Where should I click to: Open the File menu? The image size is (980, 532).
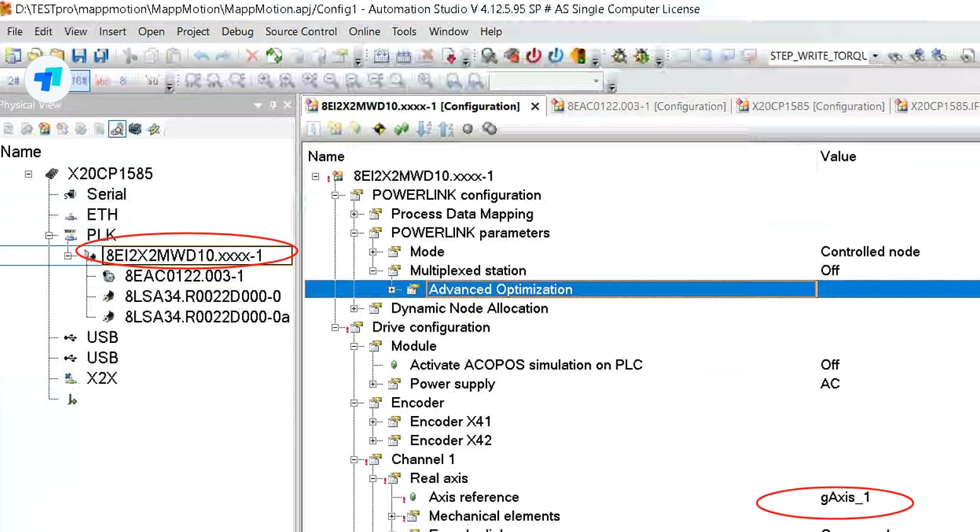(14, 32)
